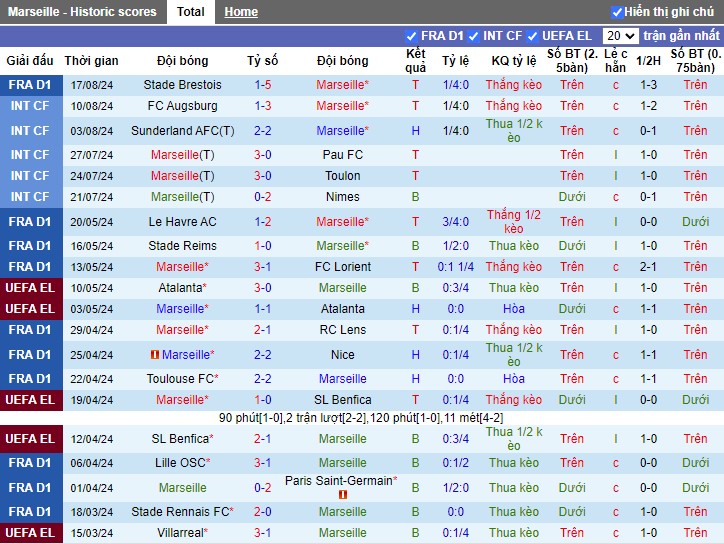Switch to the Total tab
Image resolution: width=724 pixels, height=544 pixels.
click(x=190, y=12)
